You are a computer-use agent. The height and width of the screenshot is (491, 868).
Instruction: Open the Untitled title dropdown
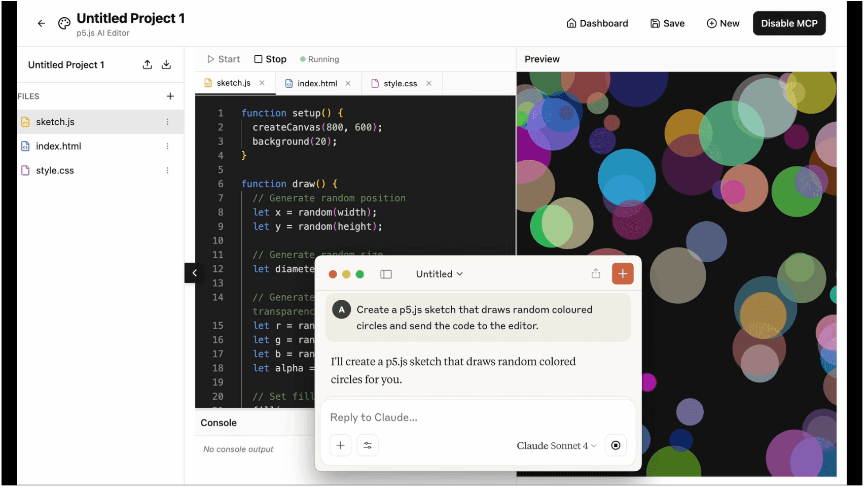439,273
